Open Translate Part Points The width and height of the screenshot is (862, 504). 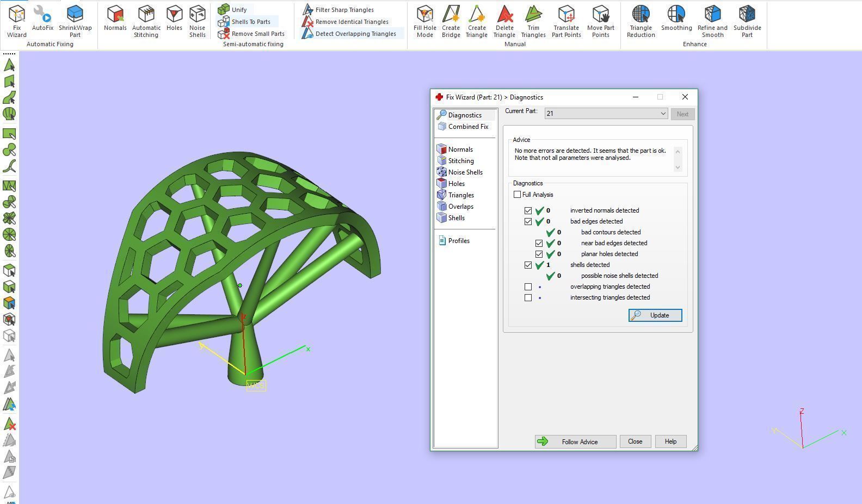[566, 22]
